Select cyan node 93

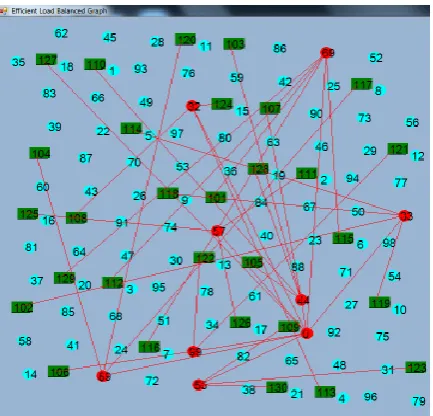point(140,69)
